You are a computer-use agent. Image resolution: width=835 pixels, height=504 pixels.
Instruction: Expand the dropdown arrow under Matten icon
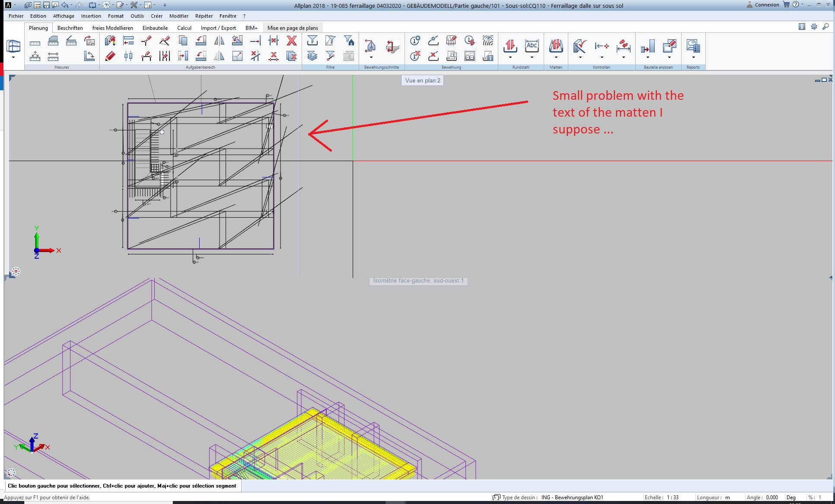tap(556, 57)
